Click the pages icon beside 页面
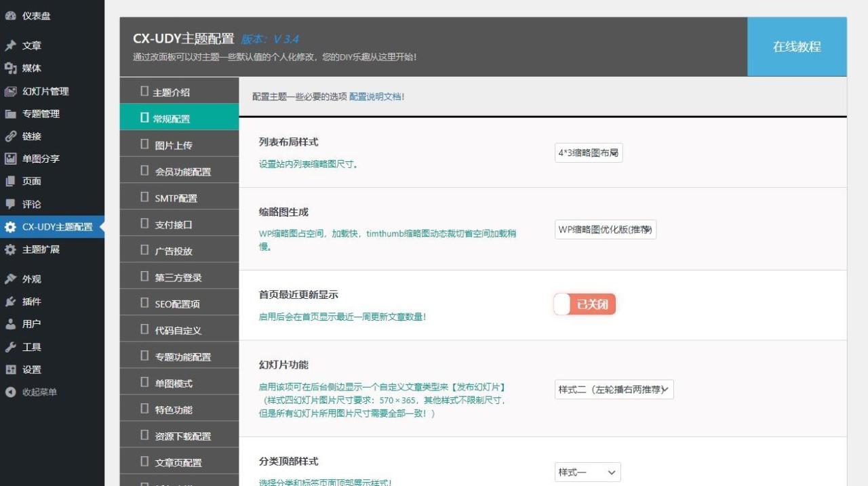This screenshot has height=486, width=868. [x=10, y=181]
